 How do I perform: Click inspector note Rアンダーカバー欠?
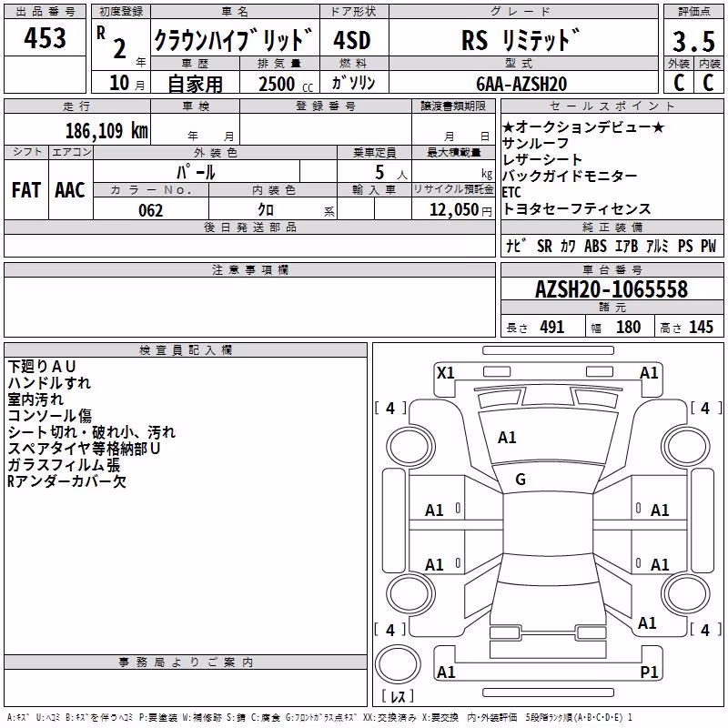66,481
